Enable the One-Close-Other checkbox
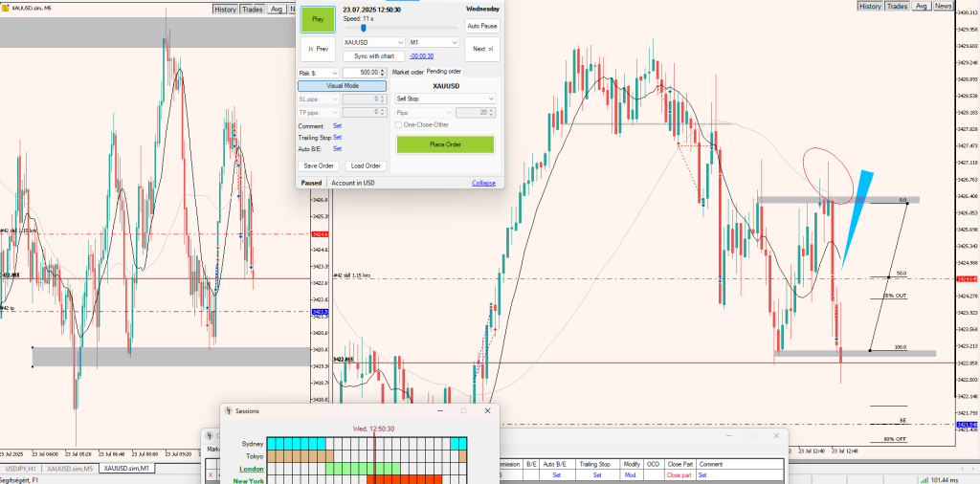 tap(399, 124)
